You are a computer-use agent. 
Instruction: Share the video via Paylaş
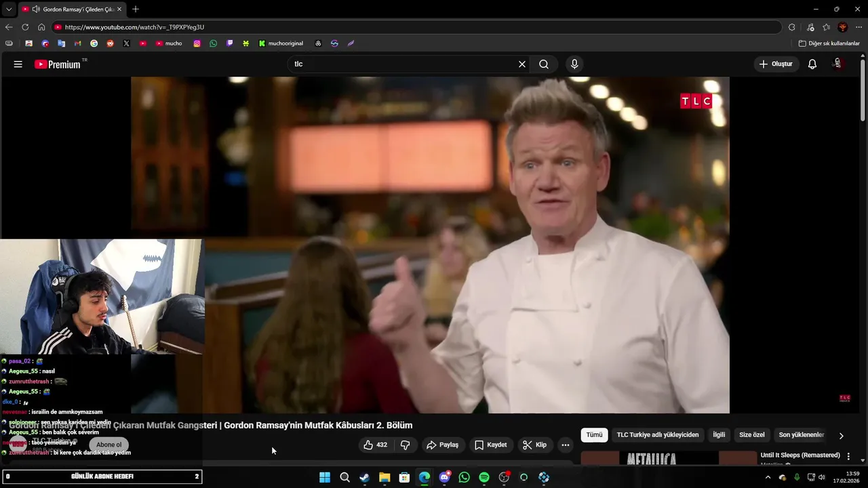(x=442, y=445)
